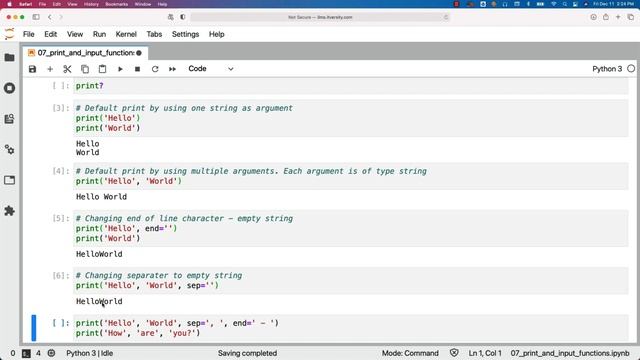Open the Help menu

point(217,34)
